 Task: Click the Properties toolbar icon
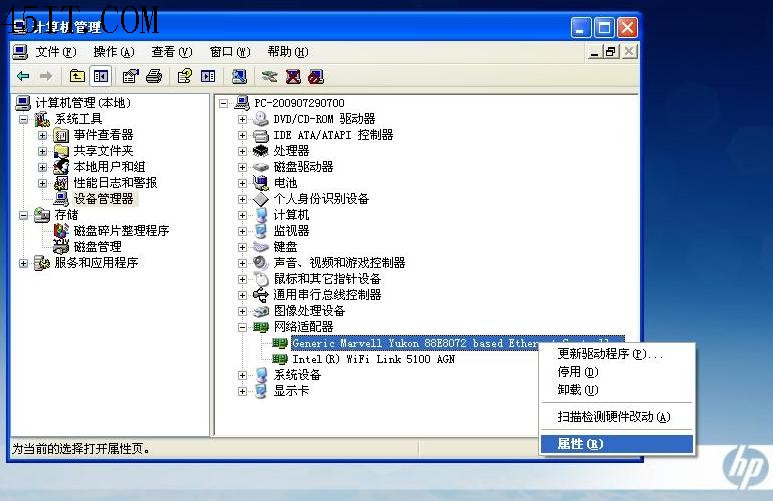click(130, 76)
